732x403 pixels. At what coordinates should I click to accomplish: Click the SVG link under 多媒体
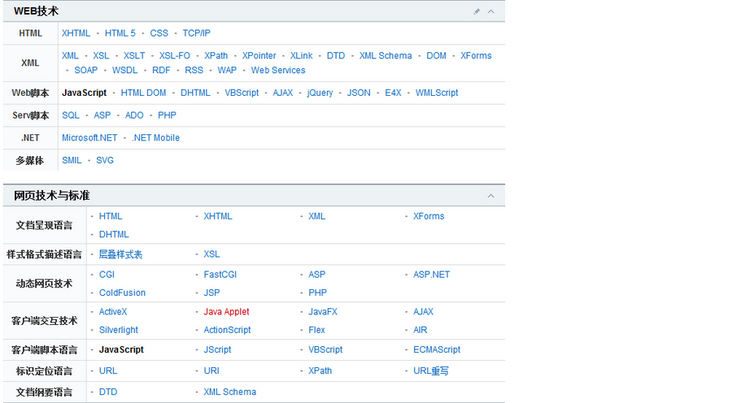105,160
